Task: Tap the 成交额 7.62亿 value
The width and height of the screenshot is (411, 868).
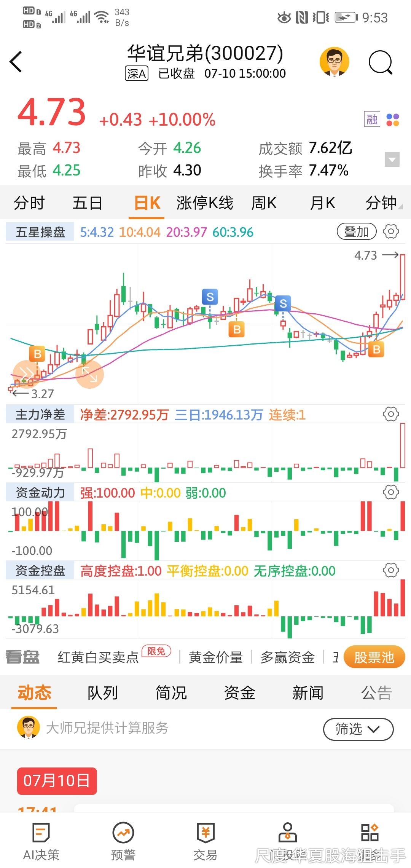Action: [330, 148]
